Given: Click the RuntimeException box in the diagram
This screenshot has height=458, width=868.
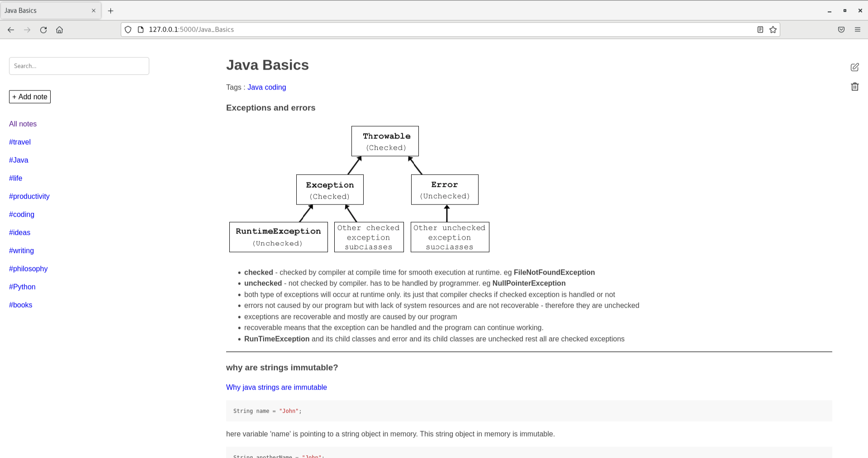Looking at the screenshot, I should click(x=278, y=237).
